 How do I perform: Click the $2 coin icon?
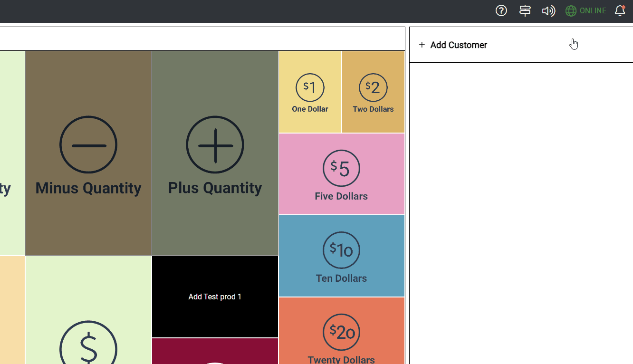pyautogui.click(x=373, y=87)
